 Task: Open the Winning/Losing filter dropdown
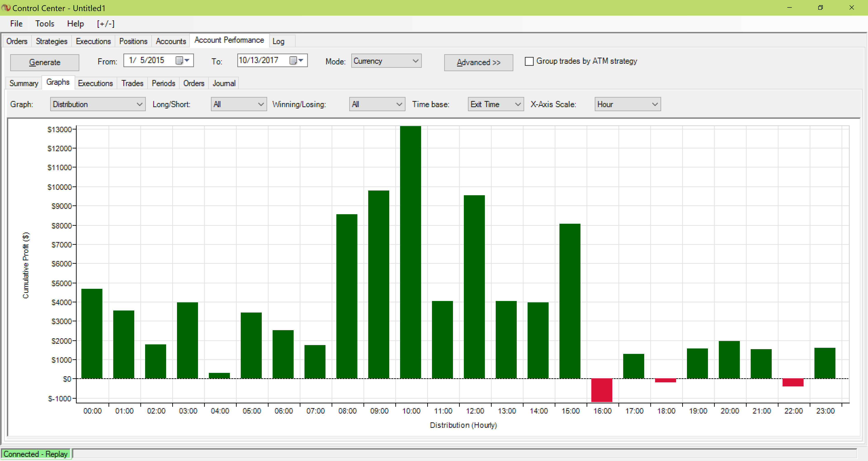tap(377, 104)
